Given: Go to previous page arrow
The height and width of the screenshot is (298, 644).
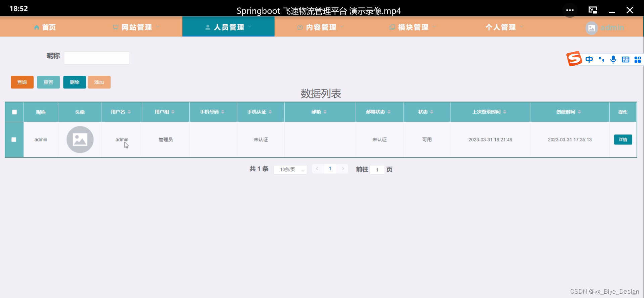Looking at the screenshot, I should click(x=317, y=169).
